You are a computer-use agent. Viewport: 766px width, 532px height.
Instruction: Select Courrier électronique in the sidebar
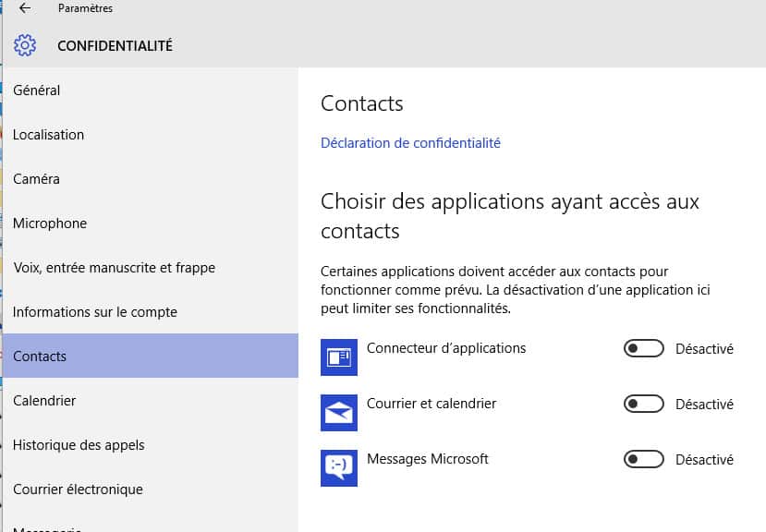[151, 490]
